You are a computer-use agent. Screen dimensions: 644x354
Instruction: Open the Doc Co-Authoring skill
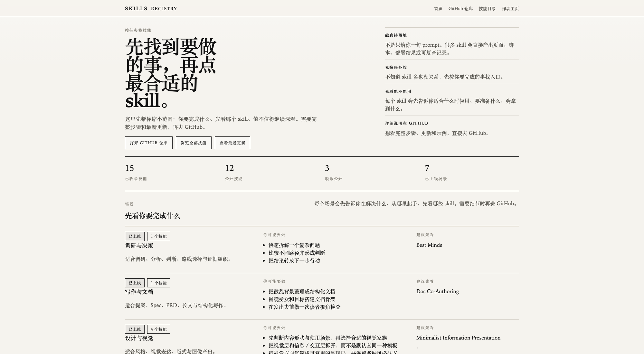(438, 291)
